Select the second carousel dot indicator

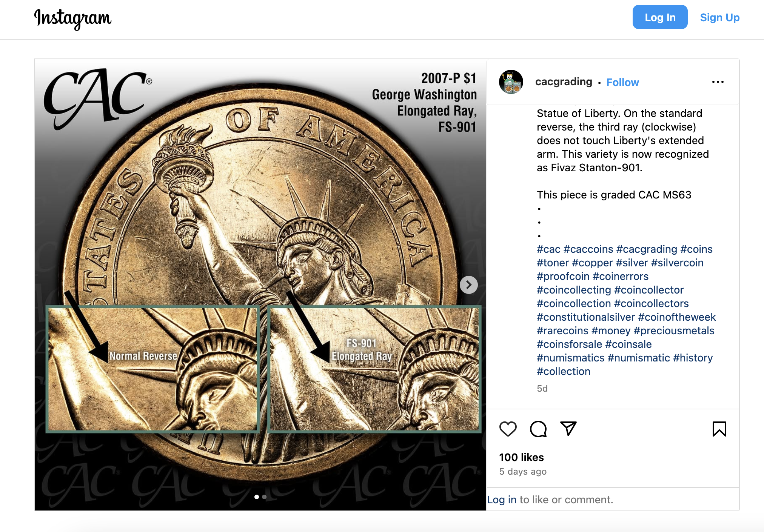[264, 497]
